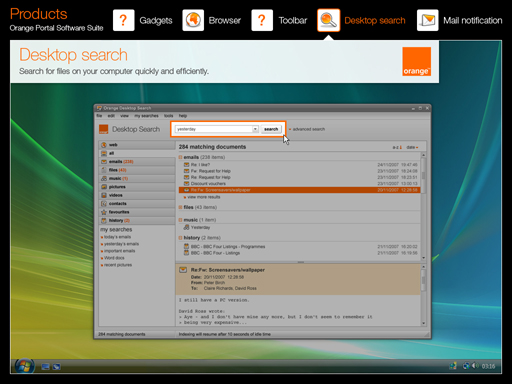Select the Yesterday music result
This screenshot has height=384, width=512.
coord(200,227)
